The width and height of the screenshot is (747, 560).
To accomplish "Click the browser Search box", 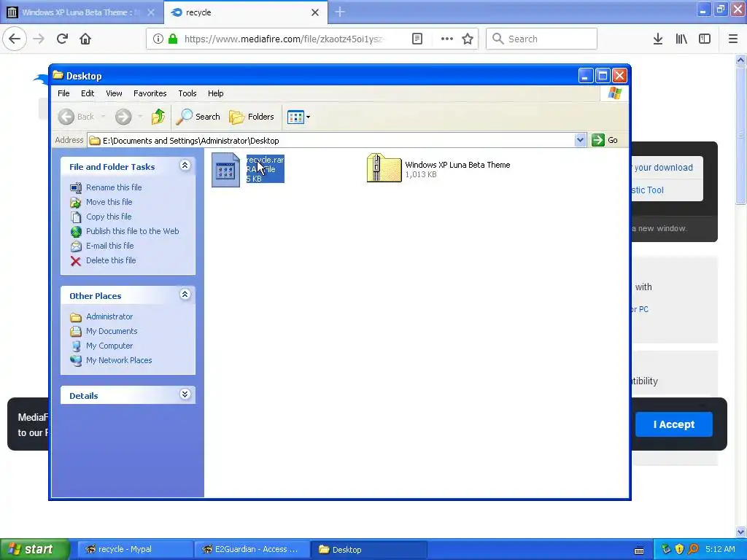I will pyautogui.click(x=542, y=39).
